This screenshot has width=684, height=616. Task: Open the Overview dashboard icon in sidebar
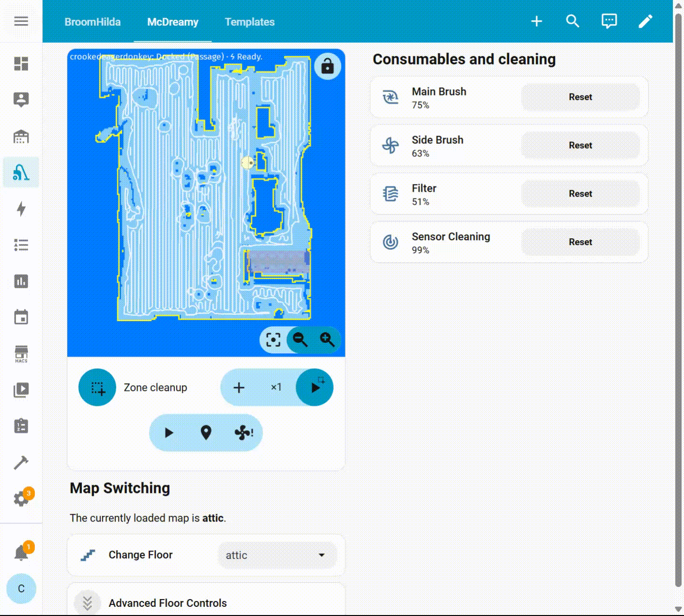(x=21, y=63)
